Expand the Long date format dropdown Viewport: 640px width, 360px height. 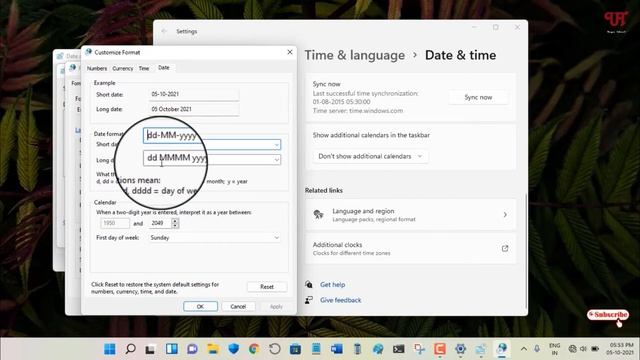coord(276,160)
